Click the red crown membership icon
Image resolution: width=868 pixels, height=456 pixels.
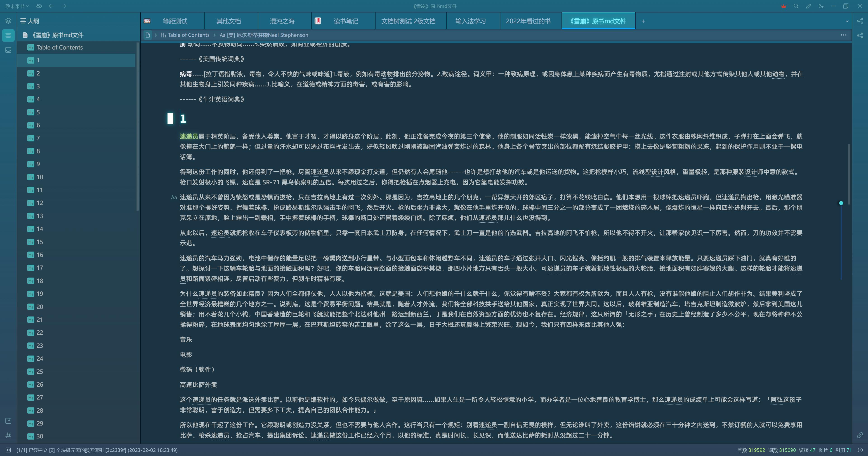783,6
